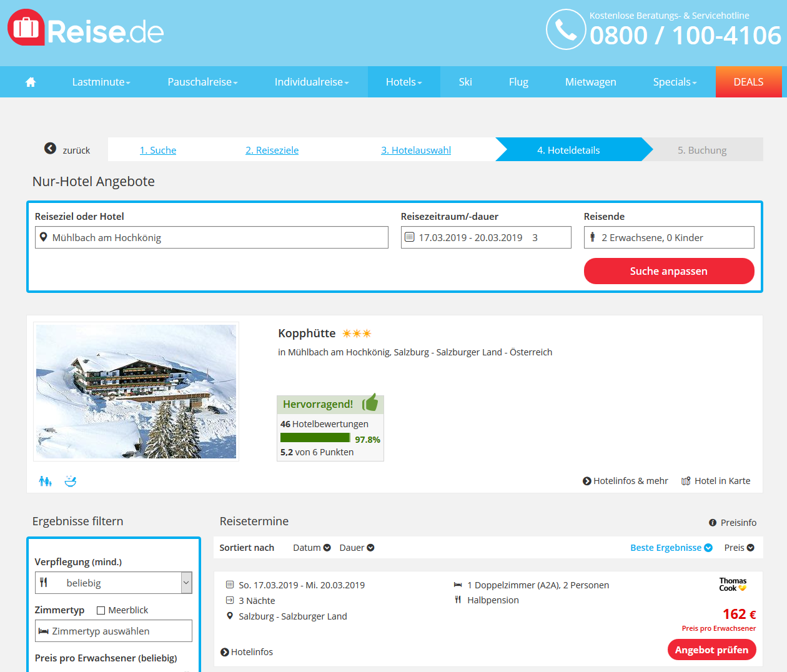
Task: Click the location pin in destination field
Action: click(x=43, y=237)
